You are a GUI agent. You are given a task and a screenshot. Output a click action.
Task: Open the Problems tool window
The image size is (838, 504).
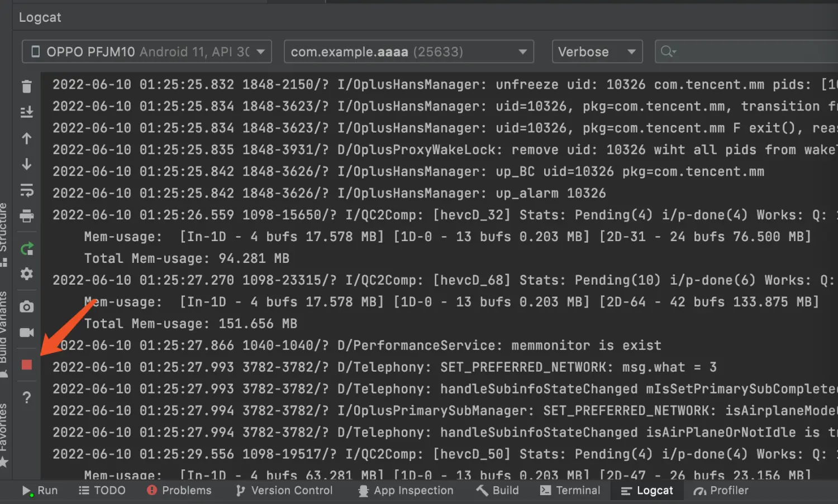[179, 491]
